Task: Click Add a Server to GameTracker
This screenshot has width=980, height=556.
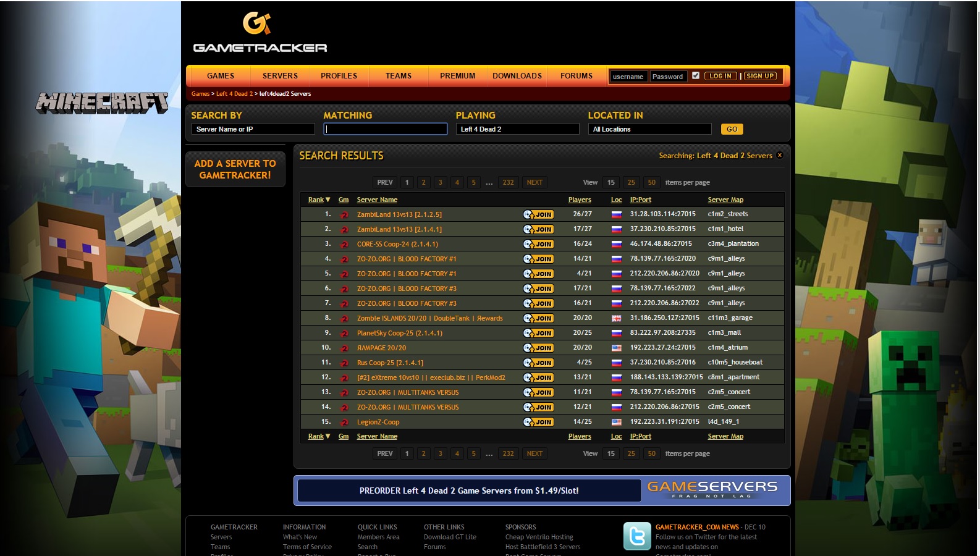Action: (235, 169)
